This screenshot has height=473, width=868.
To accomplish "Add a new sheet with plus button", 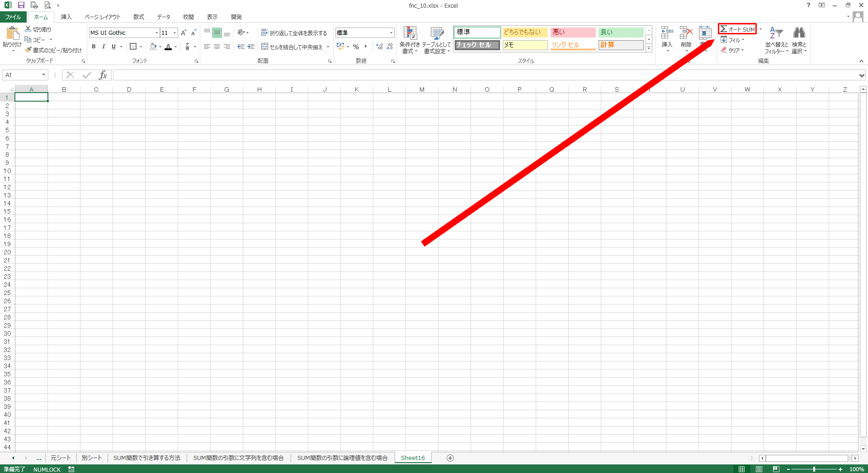I will pyautogui.click(x=450, y=458).
